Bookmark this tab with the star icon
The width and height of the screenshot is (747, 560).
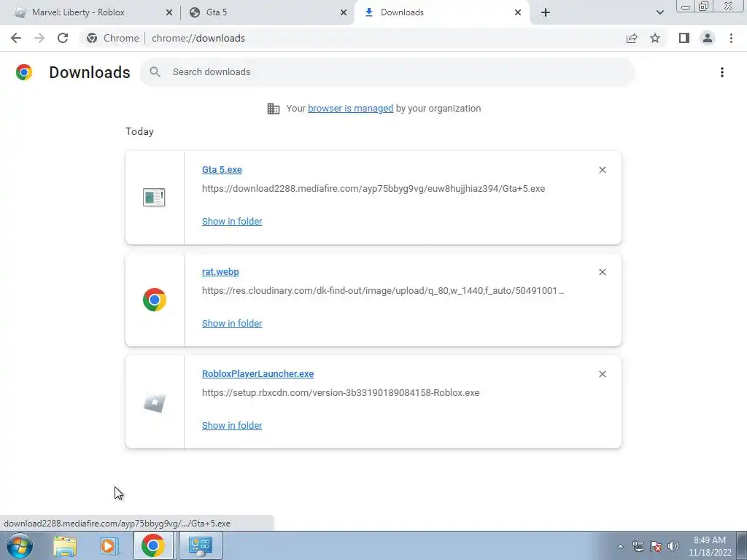pyautogui.click(x=655, y=38)
